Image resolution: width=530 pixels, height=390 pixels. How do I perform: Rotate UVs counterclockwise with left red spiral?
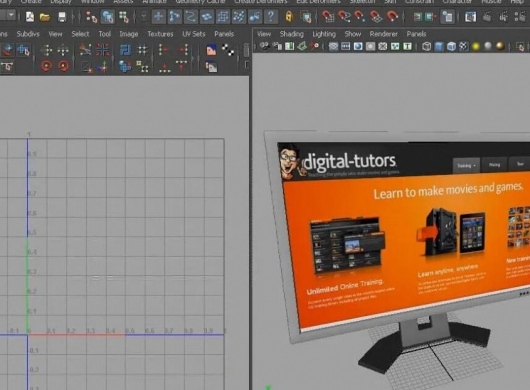(x=47, y=66)
